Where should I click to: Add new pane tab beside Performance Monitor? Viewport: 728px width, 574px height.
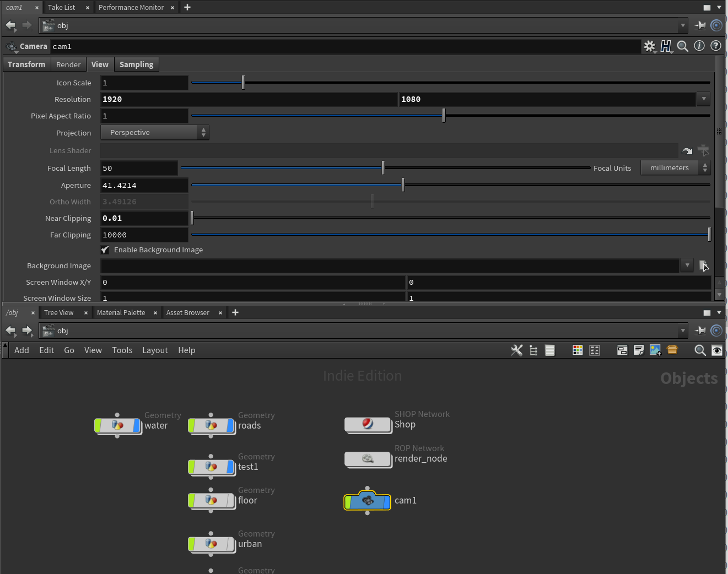(187, 7)
